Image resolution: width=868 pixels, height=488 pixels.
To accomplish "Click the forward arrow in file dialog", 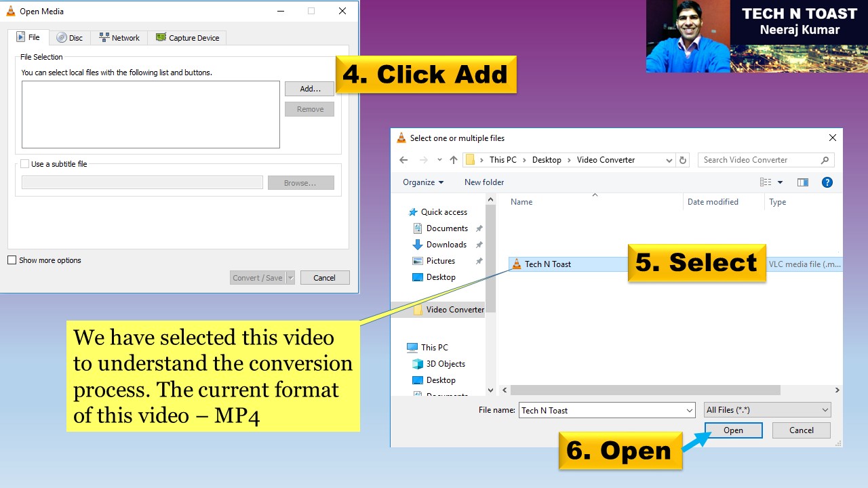I will coord(424,160).
